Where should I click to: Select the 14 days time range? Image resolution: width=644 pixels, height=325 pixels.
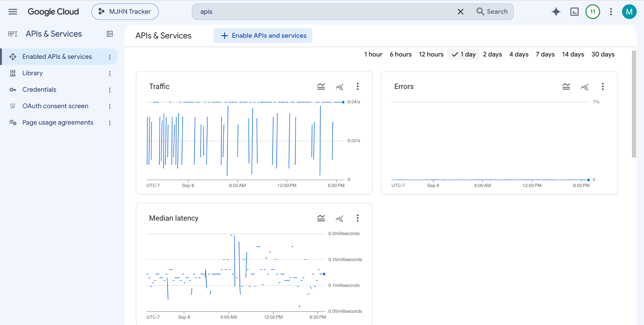pyautogui.click(x=573, y=54)
